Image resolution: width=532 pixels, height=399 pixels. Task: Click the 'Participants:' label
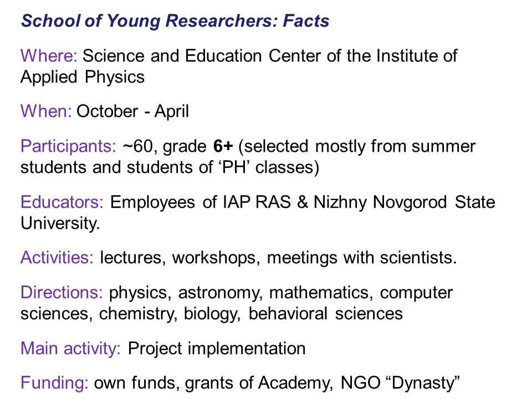(x=68, y=146)
